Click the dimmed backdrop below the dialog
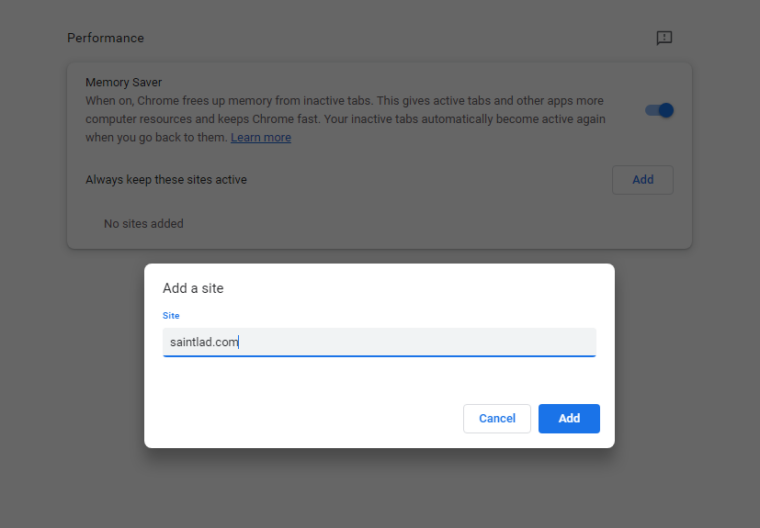Image resolution: width=760 pixels, height=528 pixels. [380, 490]
